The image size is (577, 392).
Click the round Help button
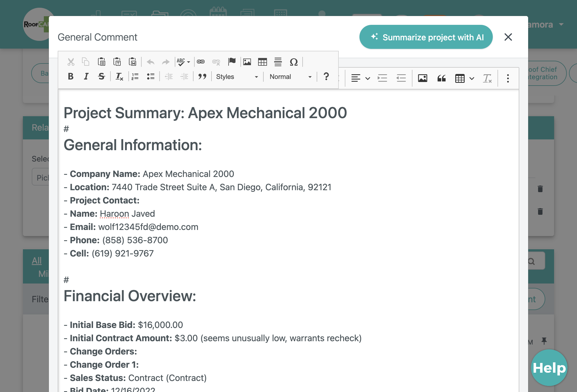(549, 368)
